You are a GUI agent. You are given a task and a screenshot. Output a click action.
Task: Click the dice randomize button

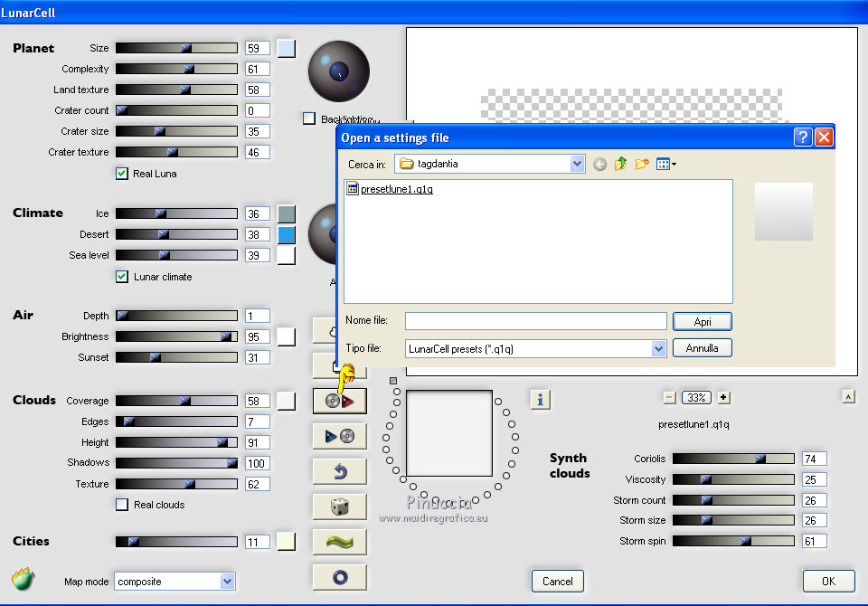[339, 507]
